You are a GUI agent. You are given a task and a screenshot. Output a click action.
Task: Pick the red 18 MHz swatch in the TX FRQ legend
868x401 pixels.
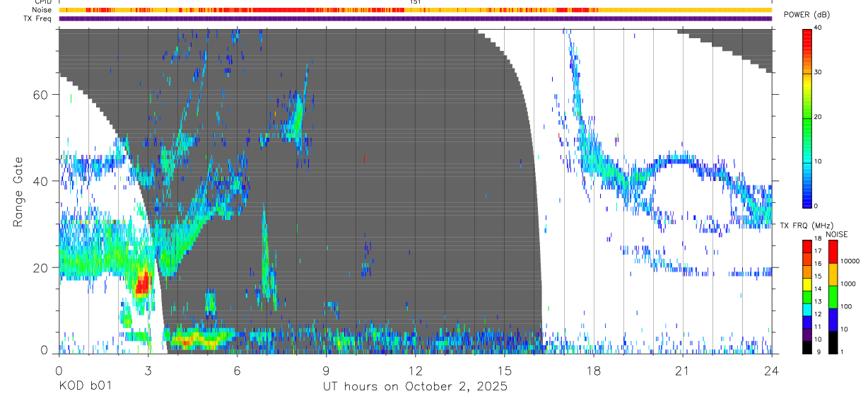808,245
